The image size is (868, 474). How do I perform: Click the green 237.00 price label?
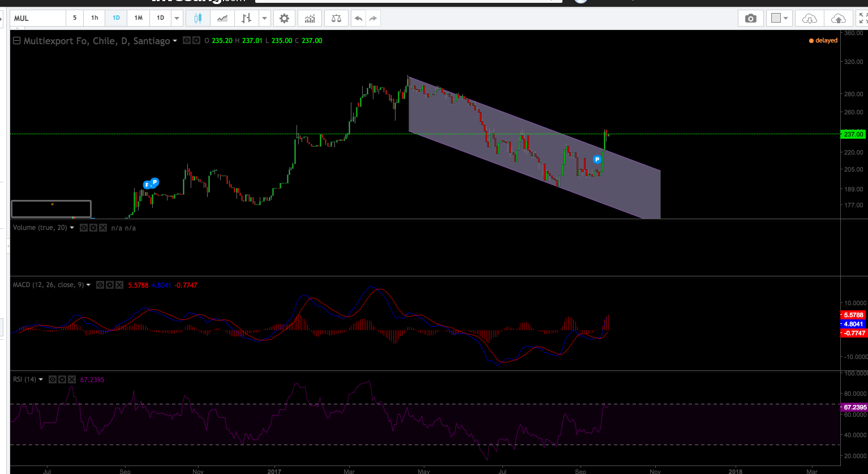point(853,134)
